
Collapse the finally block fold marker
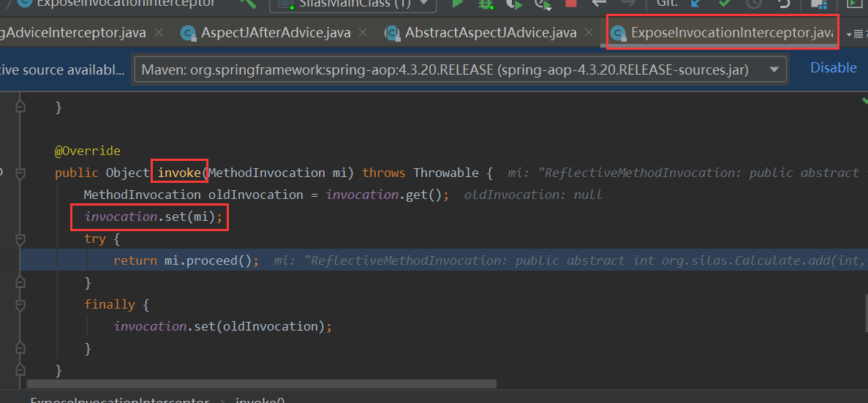point(20,305)
